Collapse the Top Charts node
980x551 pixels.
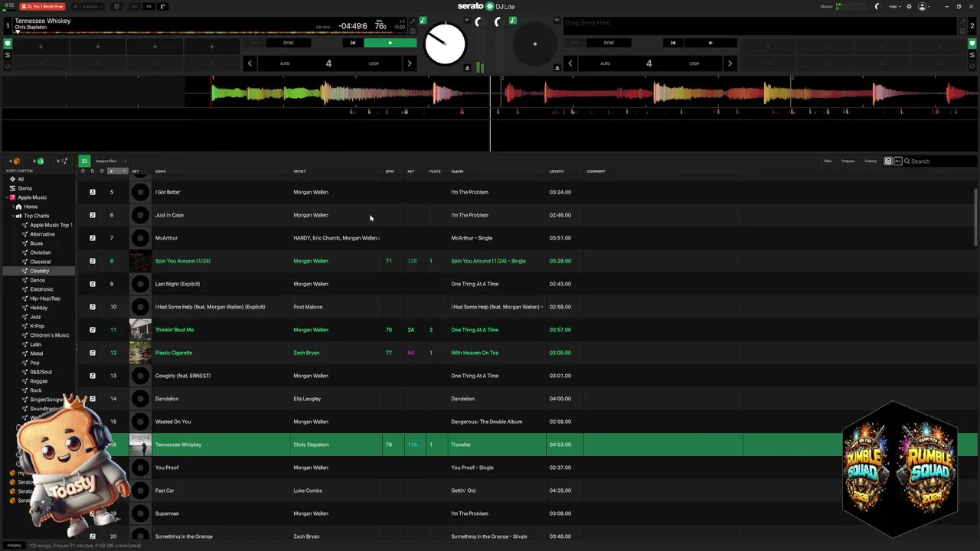[x=12, y=216]
